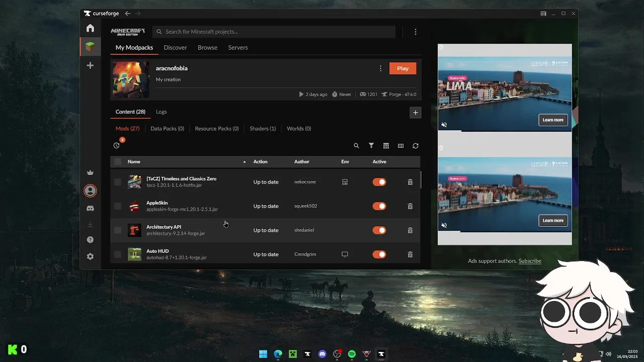Open the column layout icon
The height and width of the screenshot is (362, 644).
coord(400,146)
